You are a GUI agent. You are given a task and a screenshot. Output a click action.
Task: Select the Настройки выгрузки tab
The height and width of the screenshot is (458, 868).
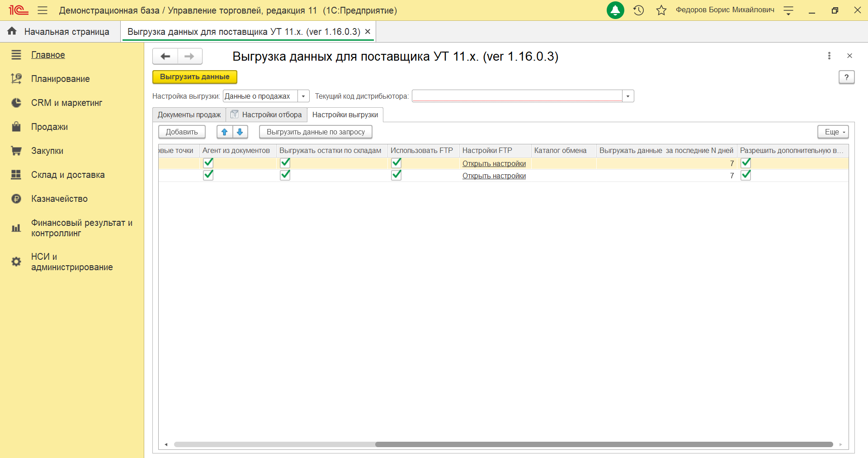pyautogui.click(x=345, y=114)
